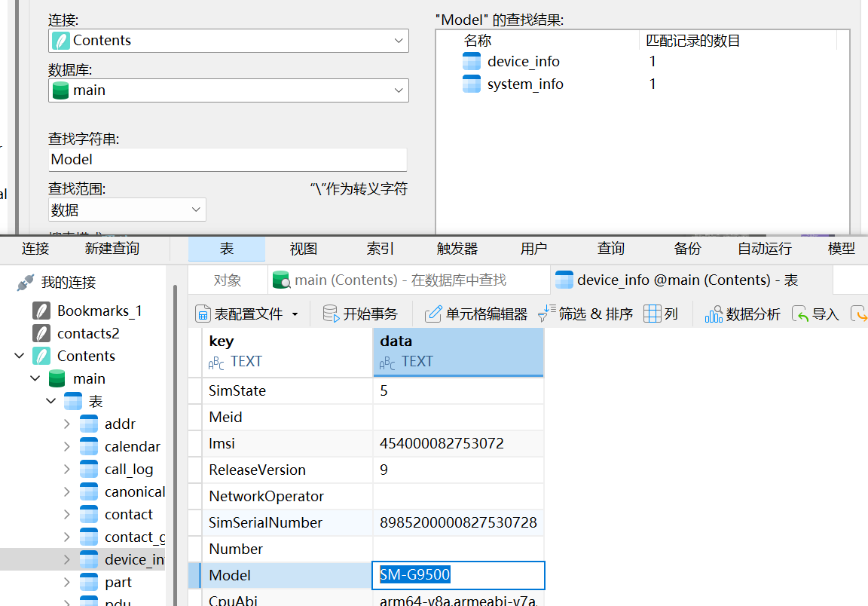Image resolution: width=868 pixels, height=606 pixels.
Task: Collapse the Contents connection tree node
Action: (20, 356)
